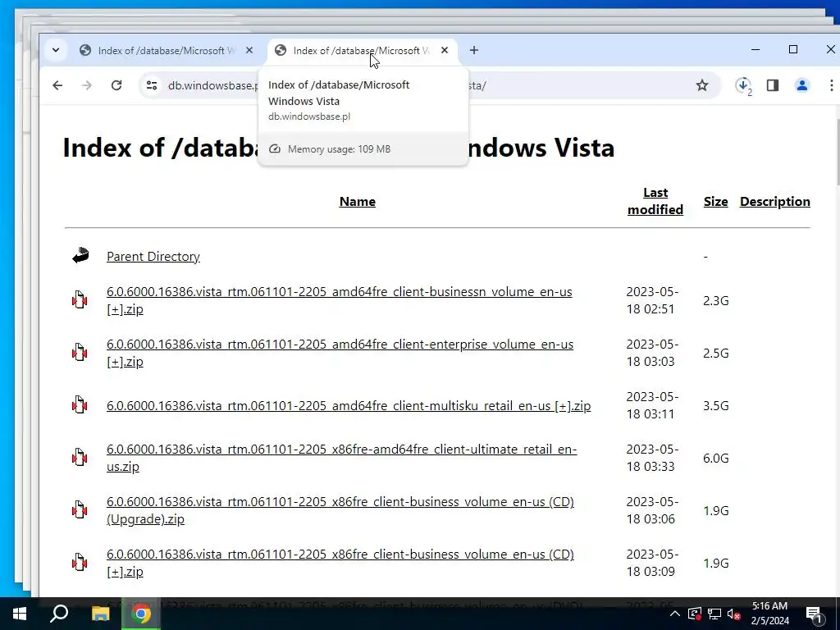The width and height of the screenshot is (840, 630).
Task: View site information icon in address bar
Action: click(152, 85)
